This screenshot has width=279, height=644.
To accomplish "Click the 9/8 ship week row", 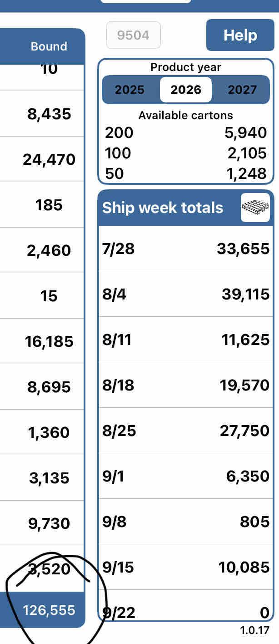I will [185, 522].
